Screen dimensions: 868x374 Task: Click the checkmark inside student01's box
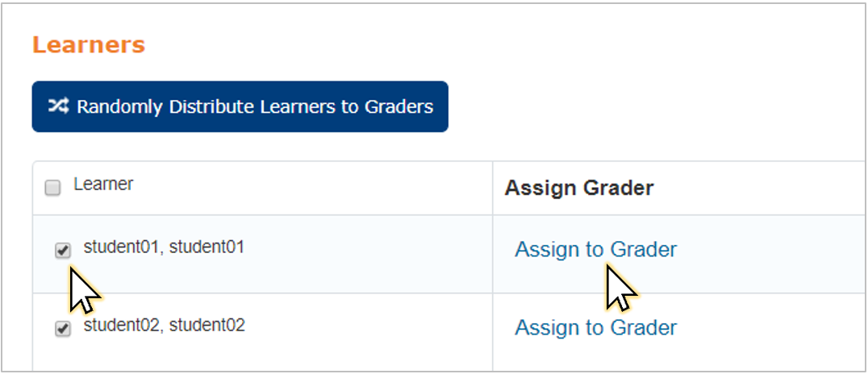[x=63, y=251]
